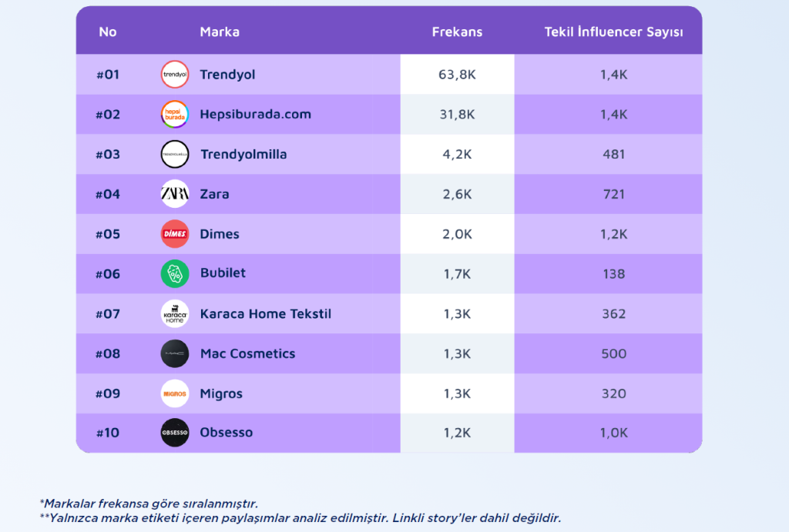Click the Zara logo icon

[175, 194]
